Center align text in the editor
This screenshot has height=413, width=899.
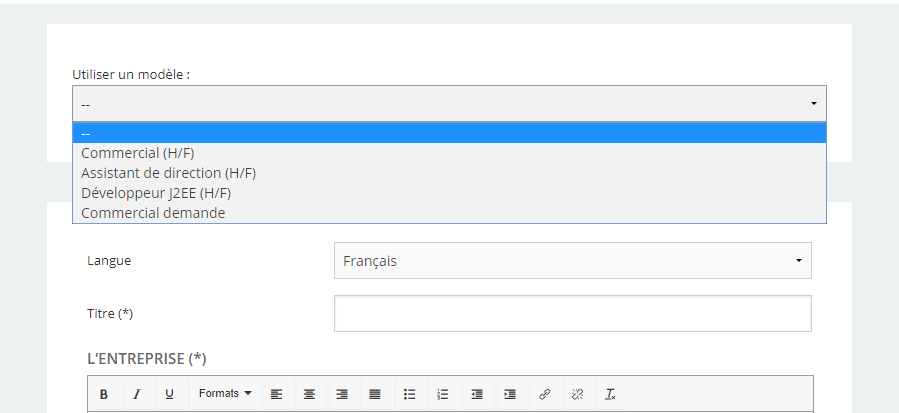coord(310,394)
